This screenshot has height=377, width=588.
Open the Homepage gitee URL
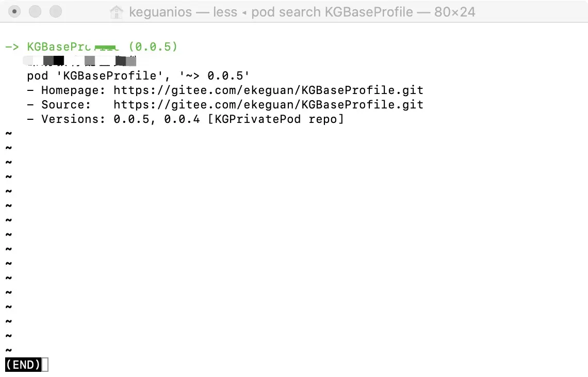(x=268, y=90)
